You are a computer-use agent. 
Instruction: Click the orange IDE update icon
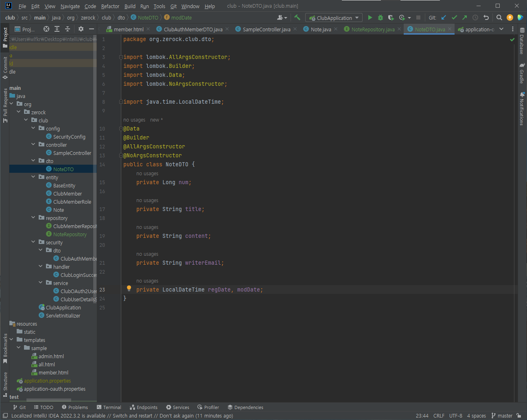click(x=510, y=17)
